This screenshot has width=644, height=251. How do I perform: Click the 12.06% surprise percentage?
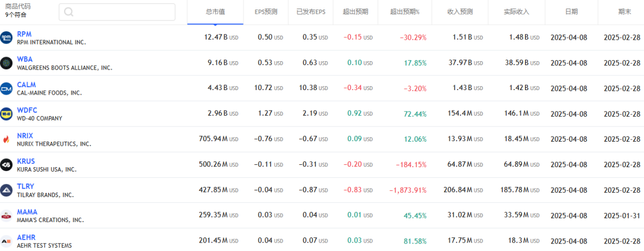(416, 139)
